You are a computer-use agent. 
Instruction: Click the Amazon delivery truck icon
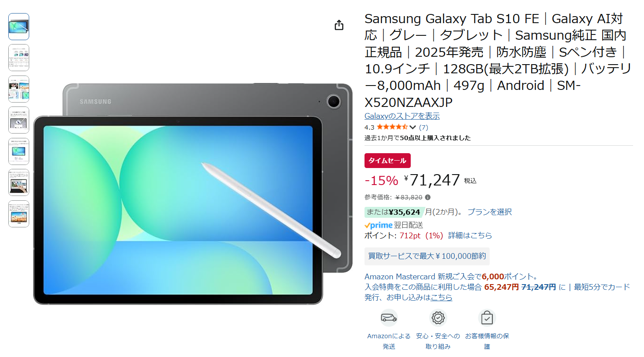point(388,318)
